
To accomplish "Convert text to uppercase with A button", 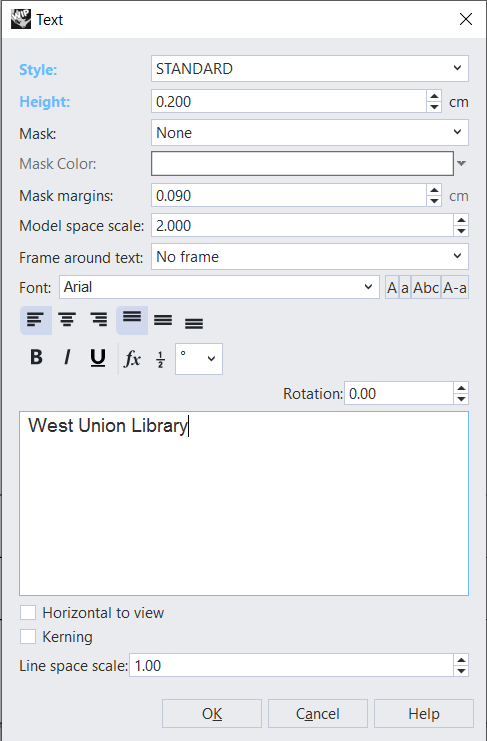I will click(x=392, y=287).
